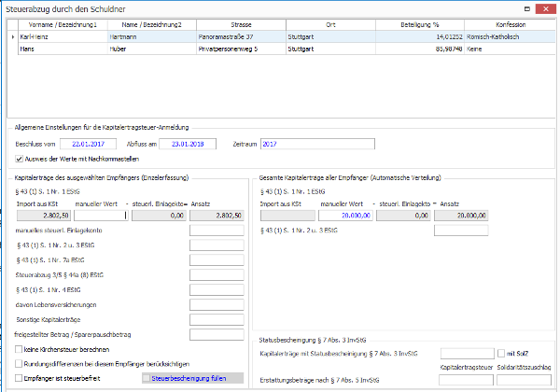
Task: Click the Strasse column header
Action: (241, 24)
